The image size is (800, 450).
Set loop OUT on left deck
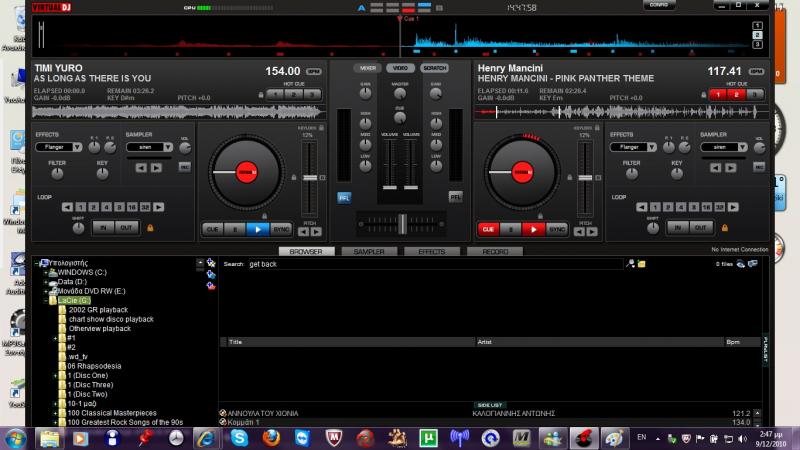(x=127, y=228)
